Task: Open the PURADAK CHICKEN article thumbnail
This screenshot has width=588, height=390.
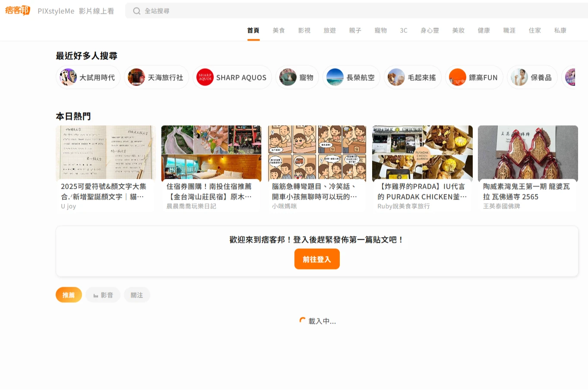Action: click(x=422, y=152)
